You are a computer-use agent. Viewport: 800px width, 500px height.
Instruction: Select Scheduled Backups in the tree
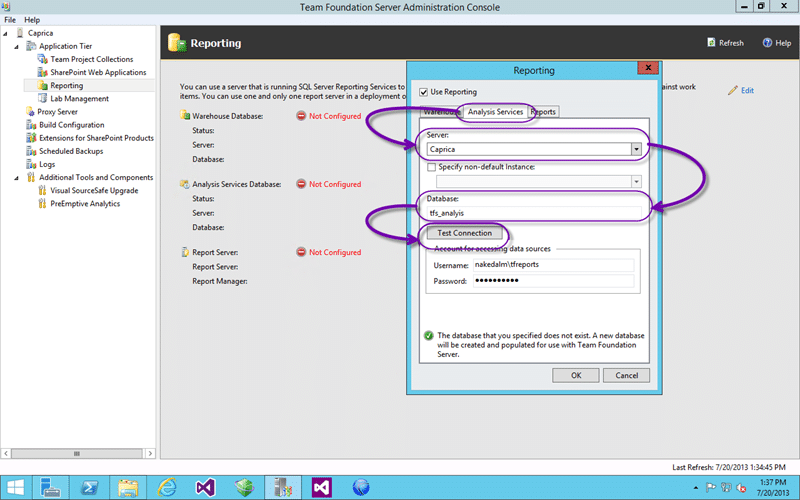click(x=71, y=151)
